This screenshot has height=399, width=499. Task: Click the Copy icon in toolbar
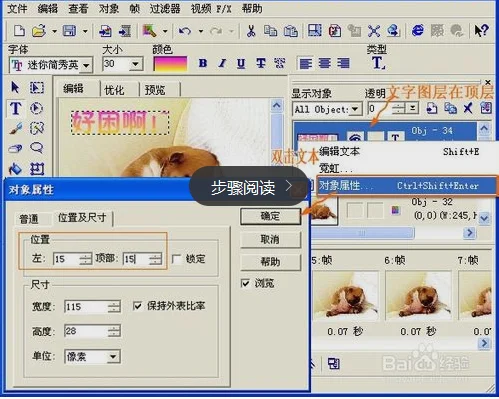tap(270, 31)
